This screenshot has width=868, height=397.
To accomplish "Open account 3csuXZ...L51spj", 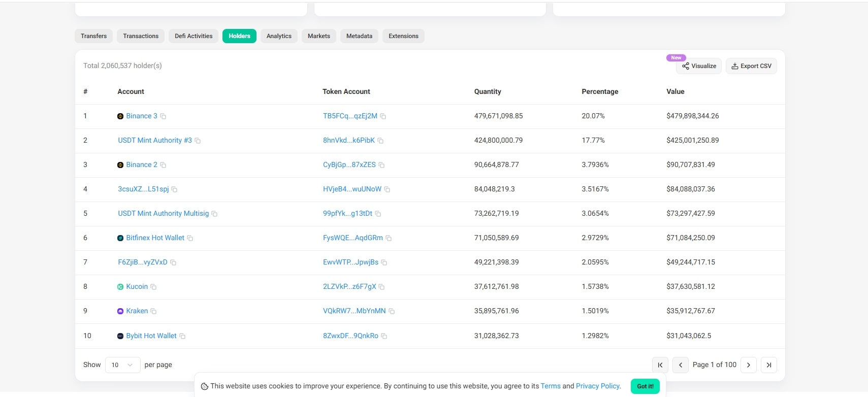I will point(143,189).
